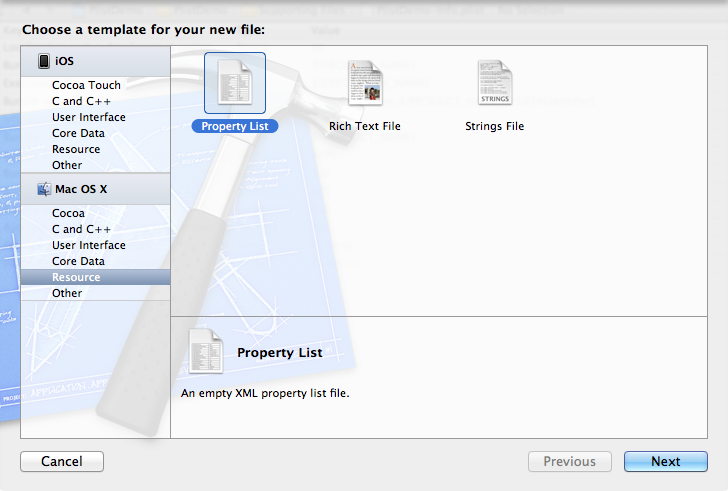Screen dimensions: 728x491
Task: Select the Rich Text File icon
Action: [x=364, y=84]
